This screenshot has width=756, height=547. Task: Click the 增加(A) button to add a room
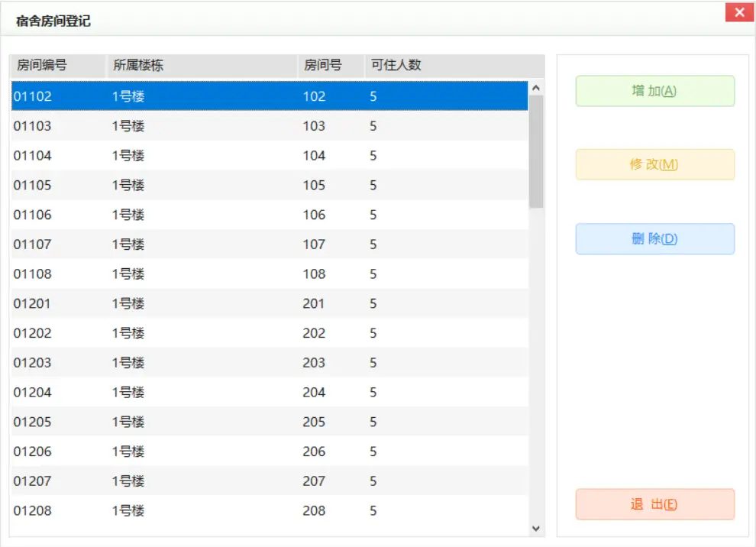654,92
